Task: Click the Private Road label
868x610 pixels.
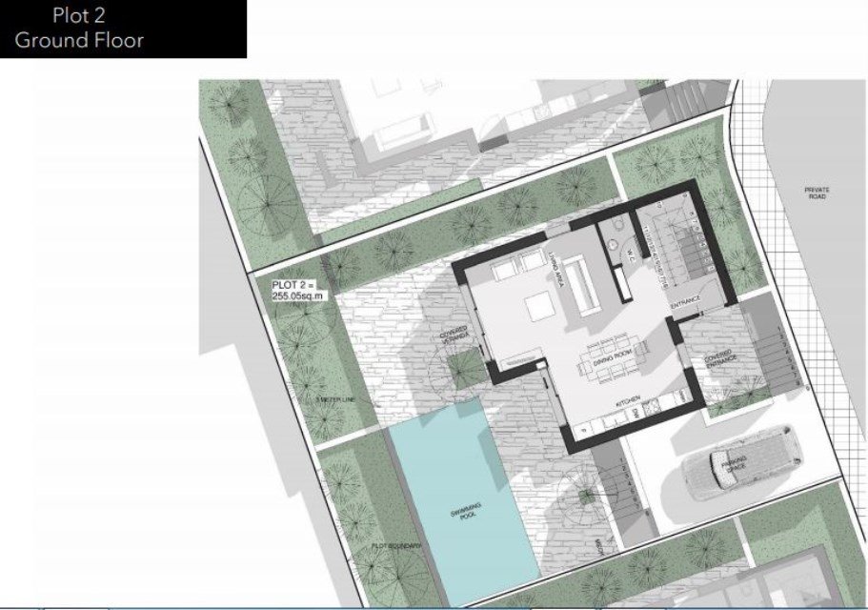Action: tap(817, 193)
